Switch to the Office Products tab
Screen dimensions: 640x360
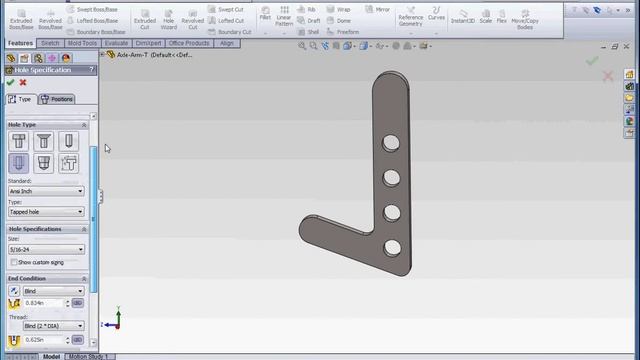click(189, 43)
